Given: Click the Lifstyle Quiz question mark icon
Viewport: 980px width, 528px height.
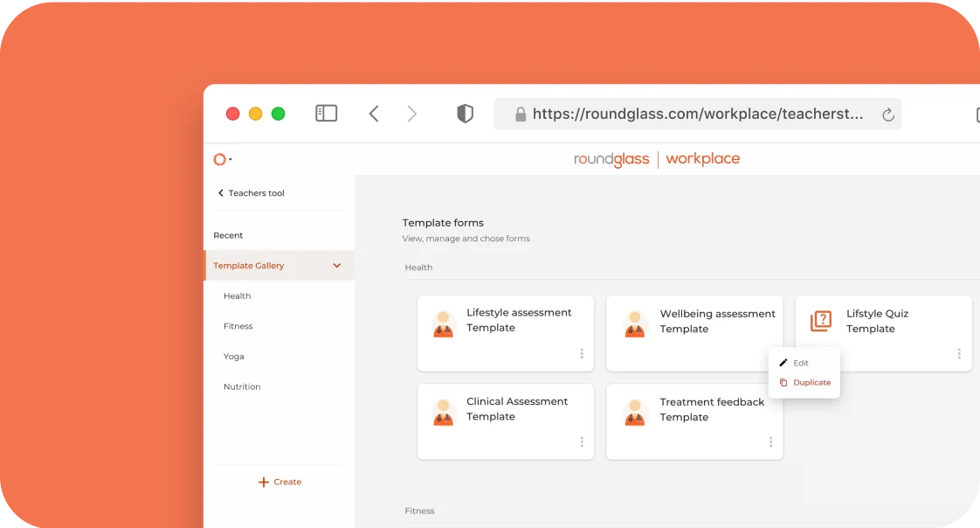Looking at the screenshot, I should 821,321.
